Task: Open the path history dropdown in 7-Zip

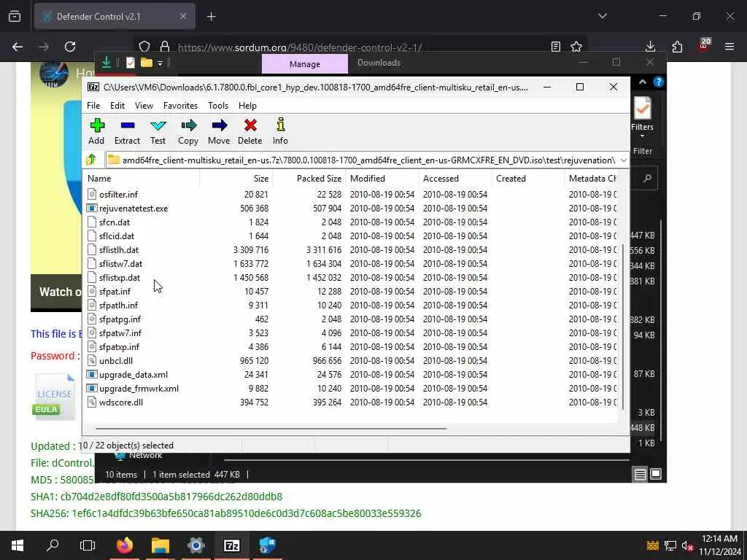Action: pyautogui.click(x=623, y=160)
